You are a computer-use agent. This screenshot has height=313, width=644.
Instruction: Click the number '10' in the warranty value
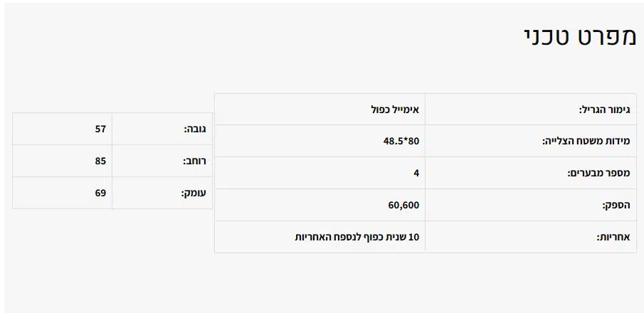pyautogui.click(x=413, y=237)
